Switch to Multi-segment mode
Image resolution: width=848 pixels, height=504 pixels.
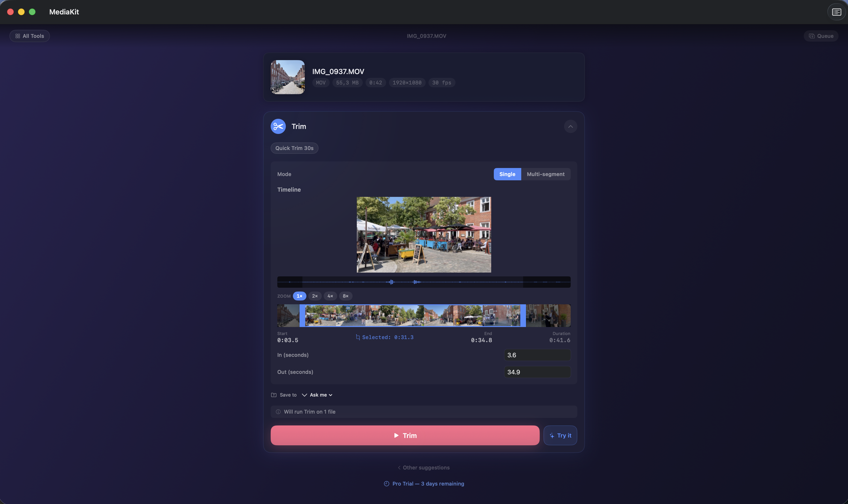[x=545, y=174]
